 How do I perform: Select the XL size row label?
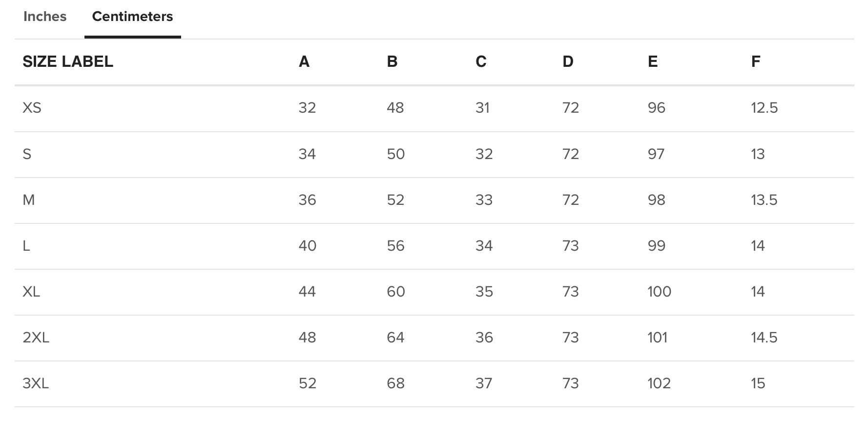(31, 292)
